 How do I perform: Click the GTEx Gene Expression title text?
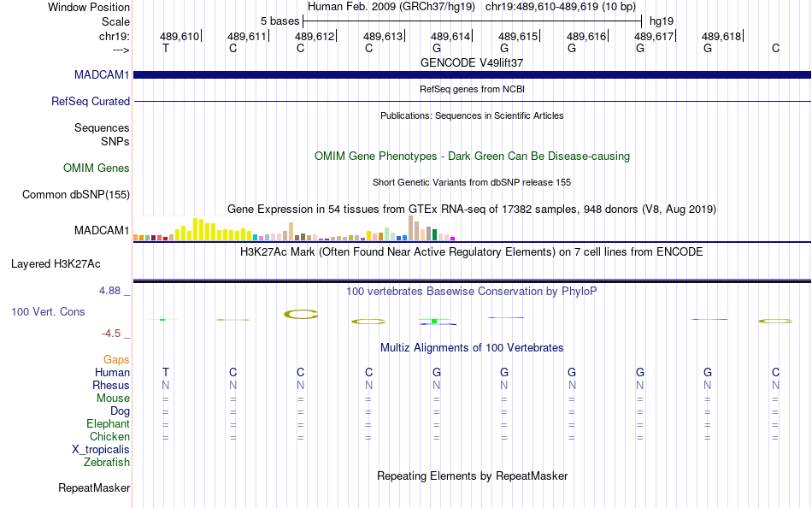[472, 209]
